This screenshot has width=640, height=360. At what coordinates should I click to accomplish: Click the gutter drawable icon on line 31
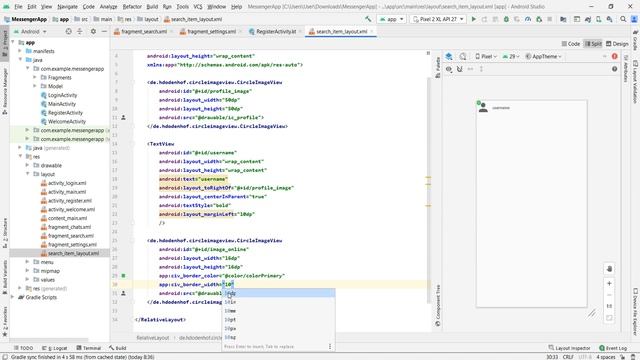(124, 293)
